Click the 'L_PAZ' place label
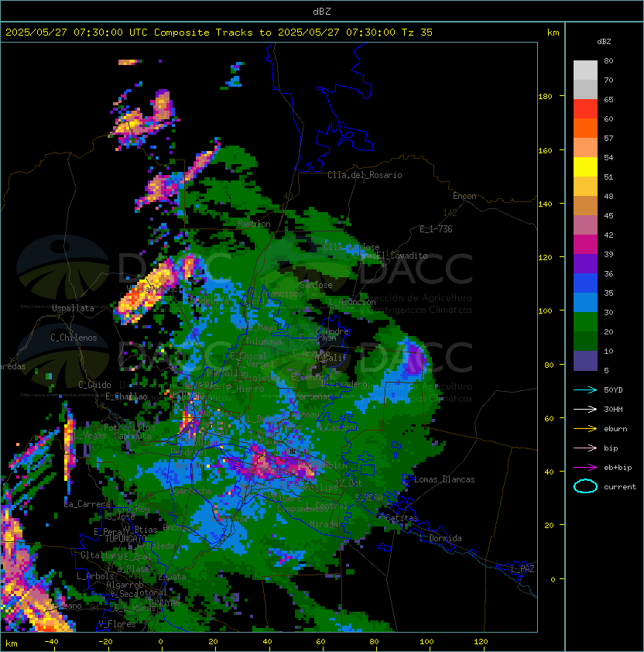The width and height of the screenshot is (644, 652). (x=522, y=569)
